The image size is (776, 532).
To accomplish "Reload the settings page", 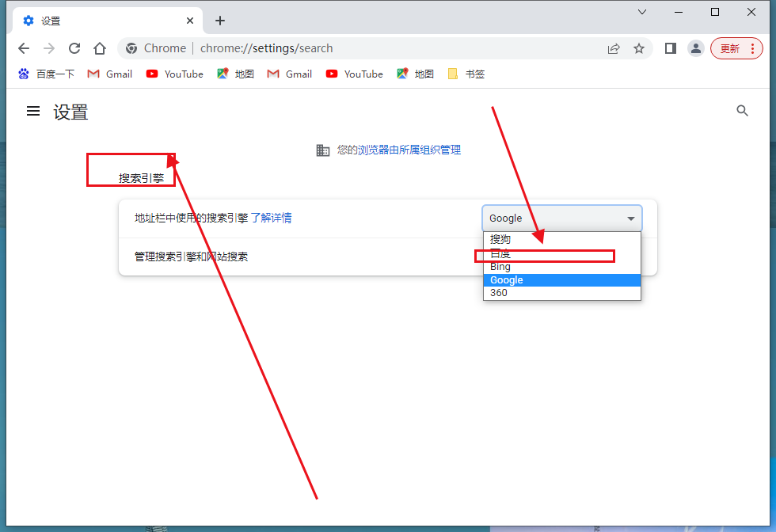I will tap(74, 48).
